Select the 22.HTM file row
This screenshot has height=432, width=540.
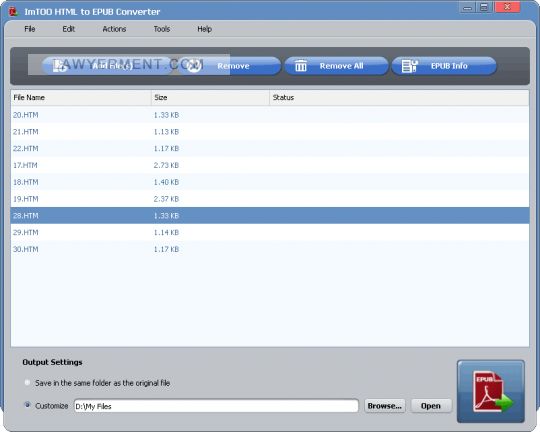click(x=270, y=148)
